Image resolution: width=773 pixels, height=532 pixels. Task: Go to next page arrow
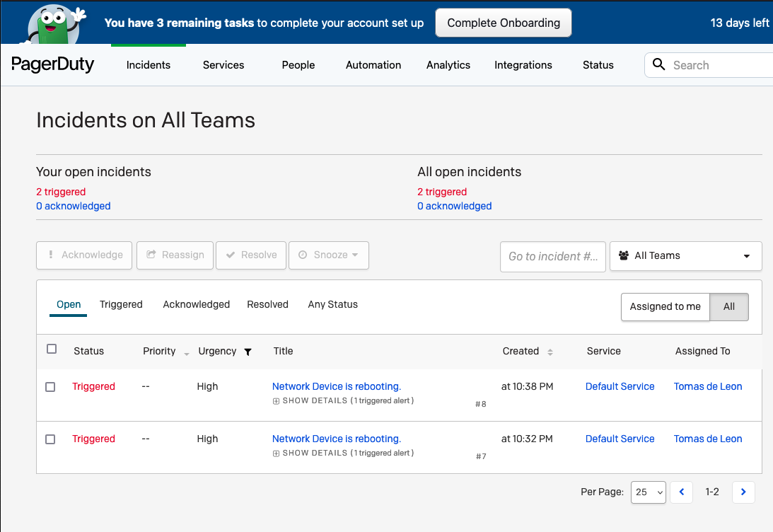coord(743,492)
